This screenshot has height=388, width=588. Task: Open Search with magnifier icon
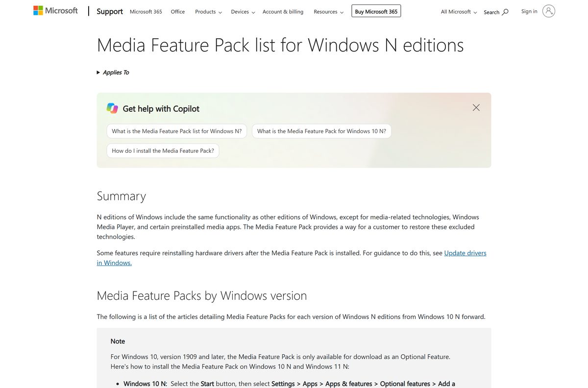click(496, 12)
